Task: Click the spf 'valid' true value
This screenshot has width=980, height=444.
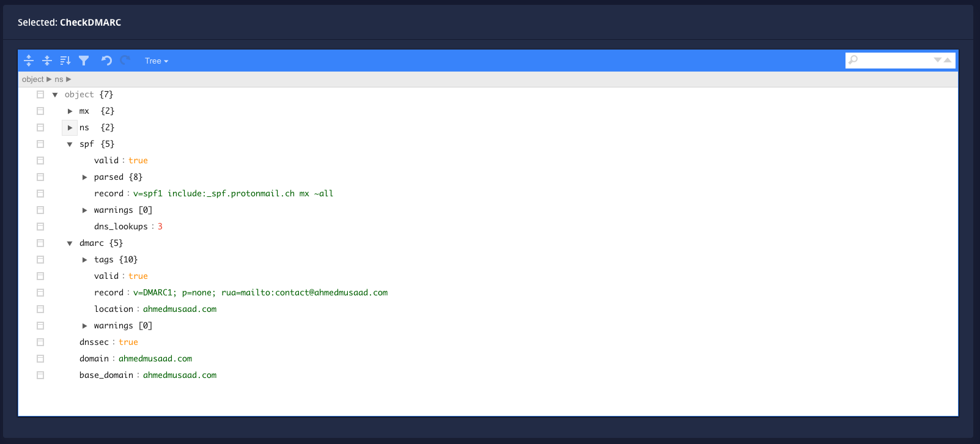Action: click(x=138, y=161)
